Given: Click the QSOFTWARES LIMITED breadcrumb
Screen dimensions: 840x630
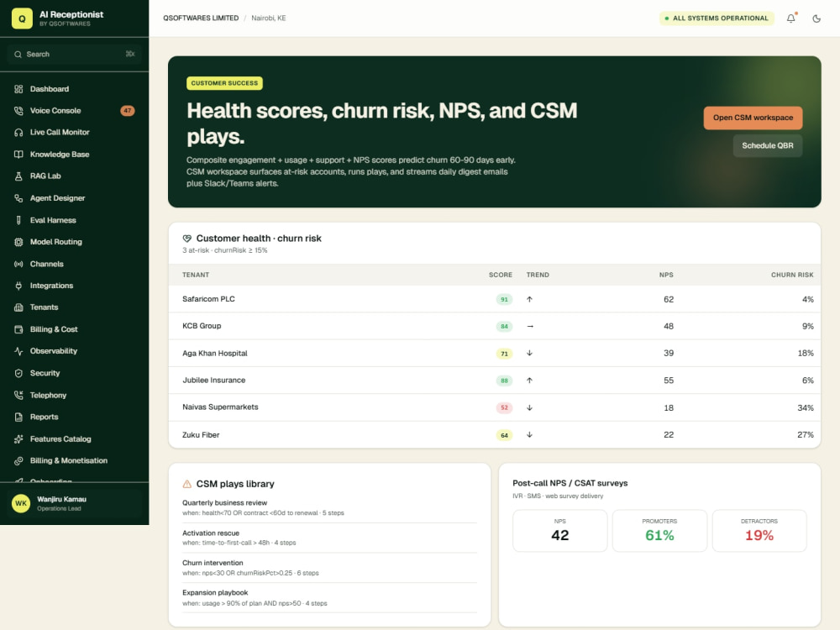Looking at the screenshot, I should tap(201, 18).
